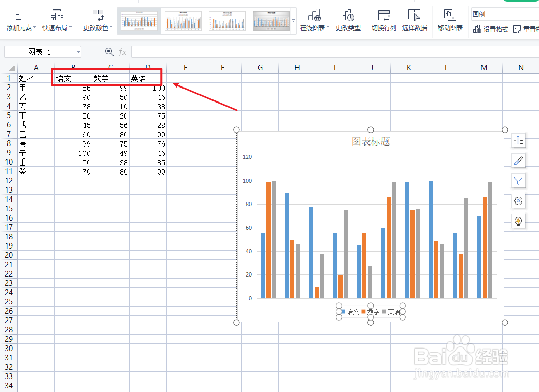Select the second chart style thumbnail
539x392 pixels.
[183, 21]
